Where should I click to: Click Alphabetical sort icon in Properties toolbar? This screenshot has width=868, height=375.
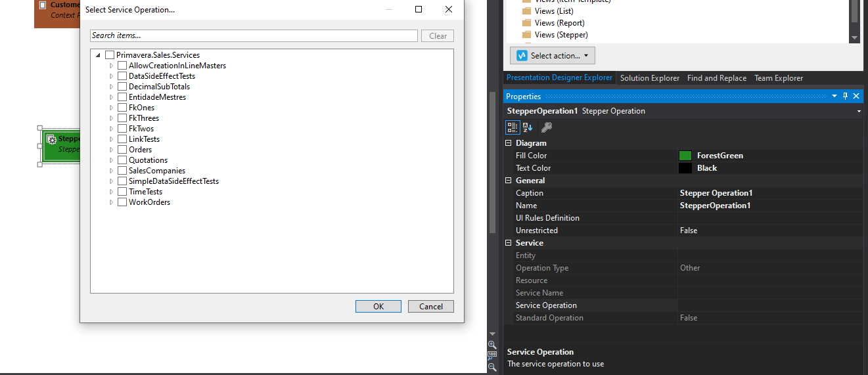pyautogui.click(x=528, y=127)
